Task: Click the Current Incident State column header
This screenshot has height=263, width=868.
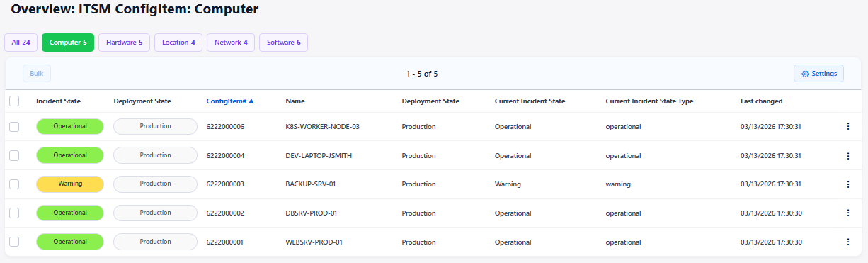Action: [530, 101]
